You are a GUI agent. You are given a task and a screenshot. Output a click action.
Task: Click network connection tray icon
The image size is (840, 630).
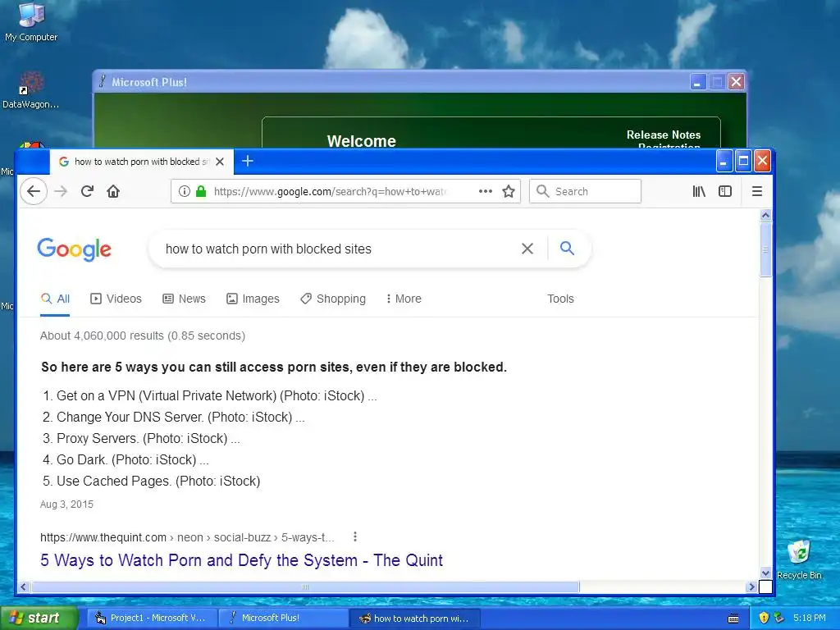click(778, 618)
